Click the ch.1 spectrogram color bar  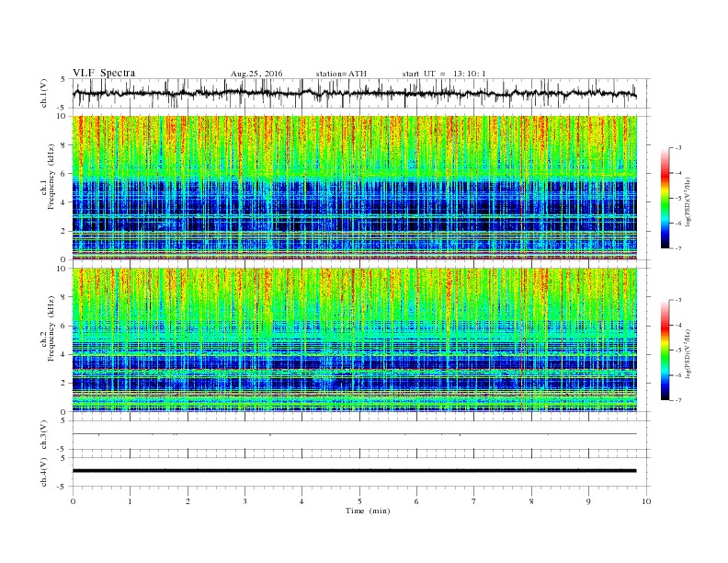click(x=665, y=199)
